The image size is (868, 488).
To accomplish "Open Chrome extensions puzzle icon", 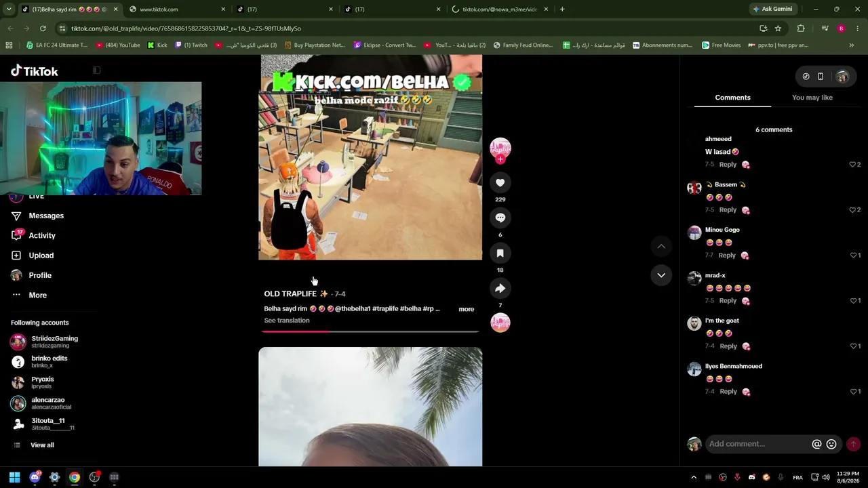I will click(801, 28).
